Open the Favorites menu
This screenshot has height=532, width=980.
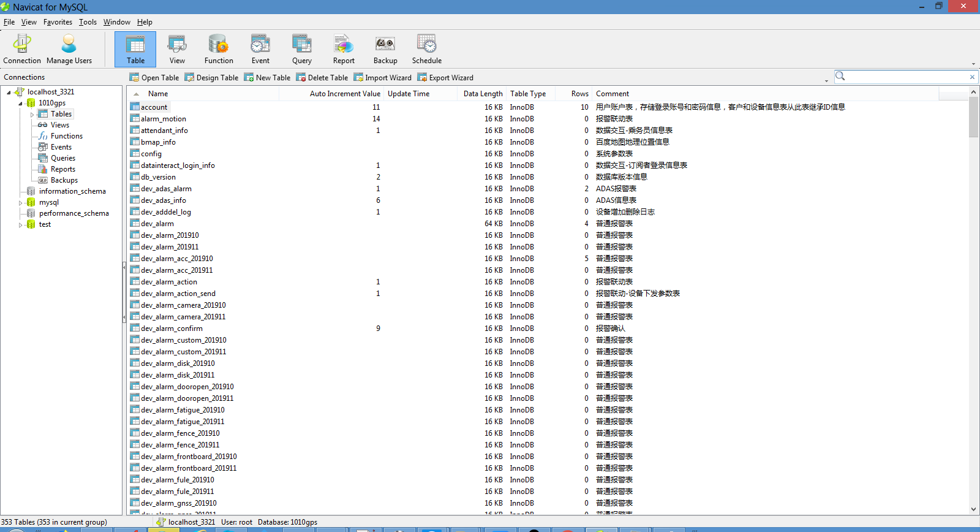pyautogui.click(x=58, y=22)
